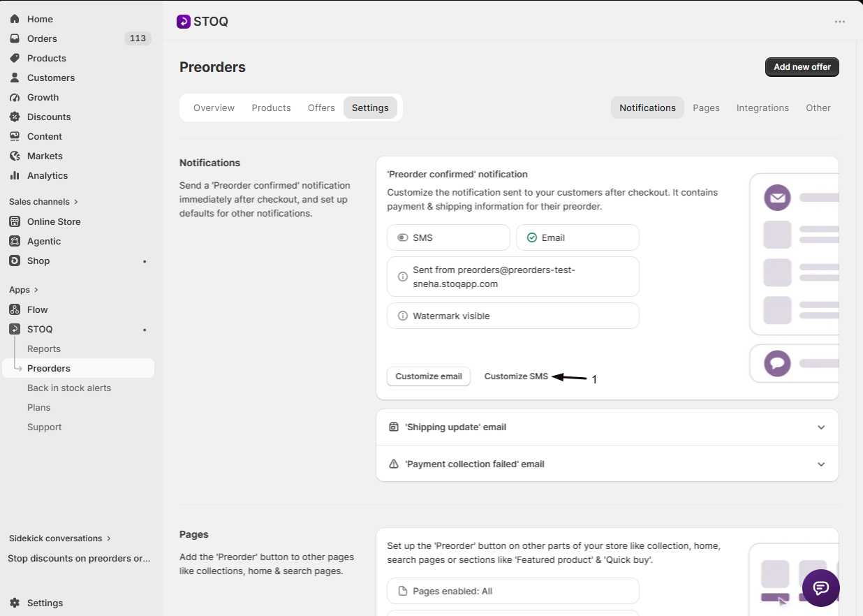
Task: Select the Settings tab in Preorders
Action: tap(370, 108)
